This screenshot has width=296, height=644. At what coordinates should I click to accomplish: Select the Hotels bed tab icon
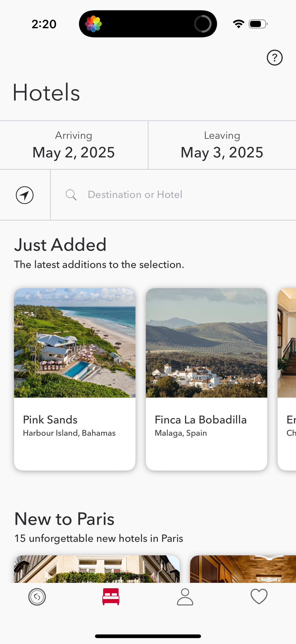(x=111, y=597)
